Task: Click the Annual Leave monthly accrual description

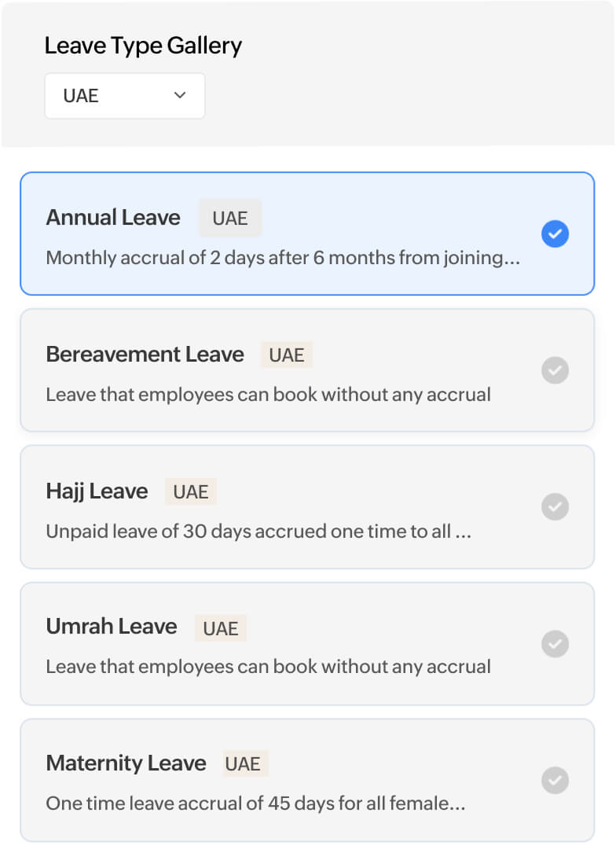Action: (283, 258)
